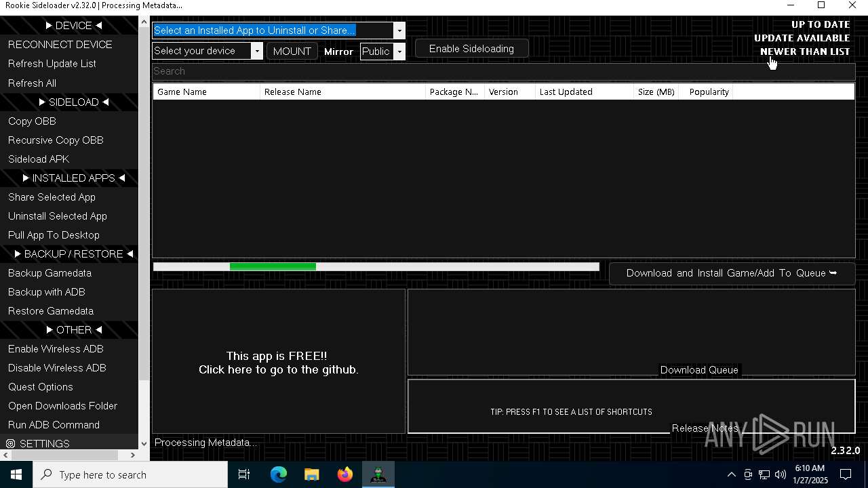Launch Firefox from taskbar
This screenshot has height=488, width=868.
[x=345, y=474]
